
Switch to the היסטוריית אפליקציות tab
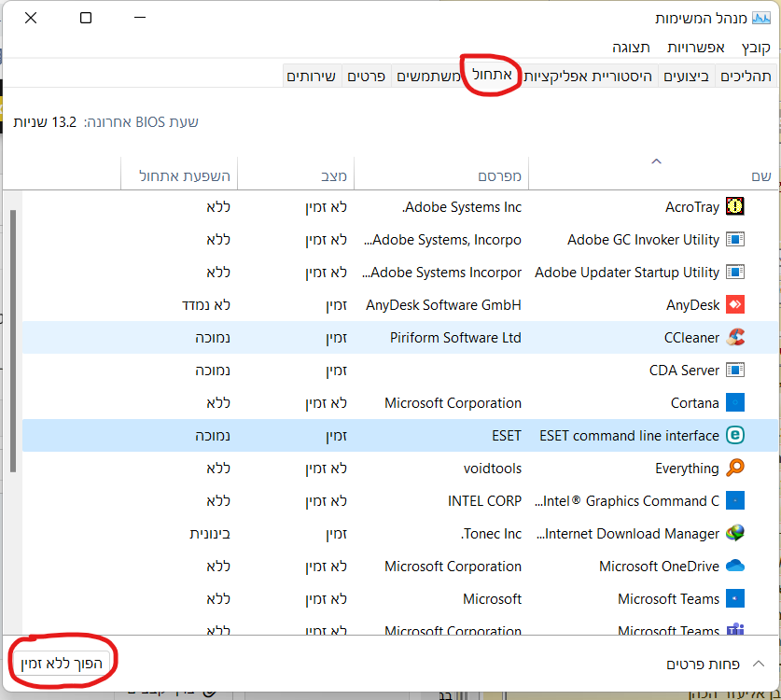(588, 76)
